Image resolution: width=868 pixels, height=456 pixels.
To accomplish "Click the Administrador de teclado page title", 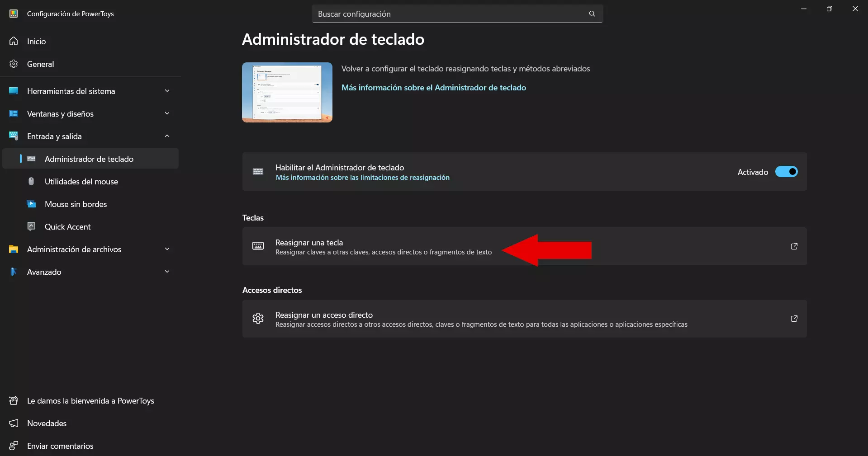I will point(333,39).
